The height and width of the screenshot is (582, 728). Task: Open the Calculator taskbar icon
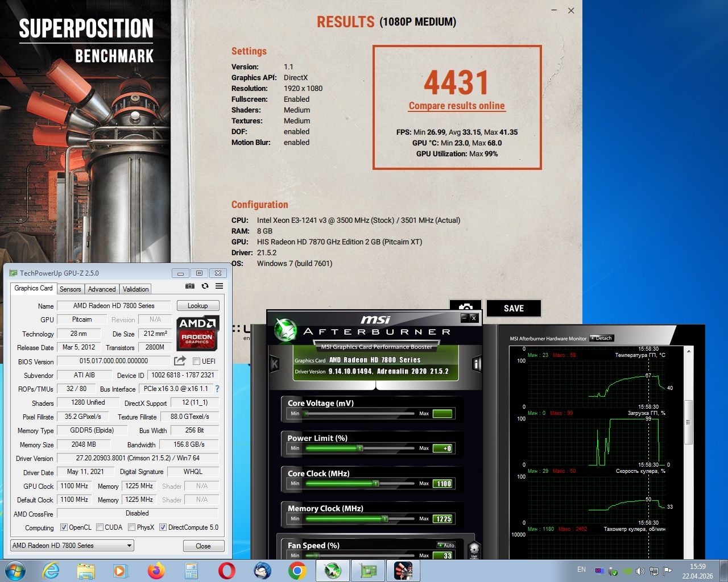coord(191,570)
